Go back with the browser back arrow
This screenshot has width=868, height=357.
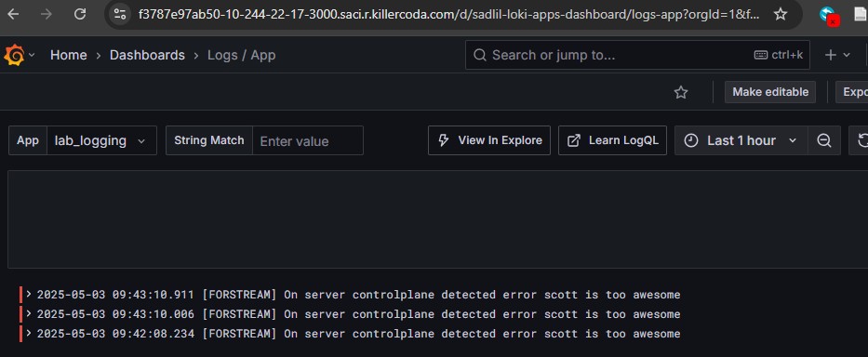tap(13, 14)
